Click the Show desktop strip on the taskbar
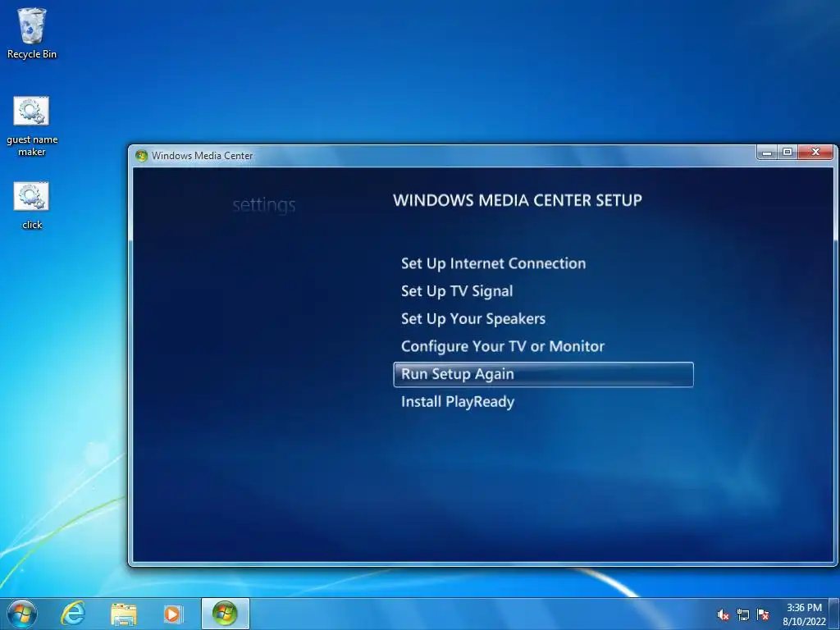 pos(834,614)
